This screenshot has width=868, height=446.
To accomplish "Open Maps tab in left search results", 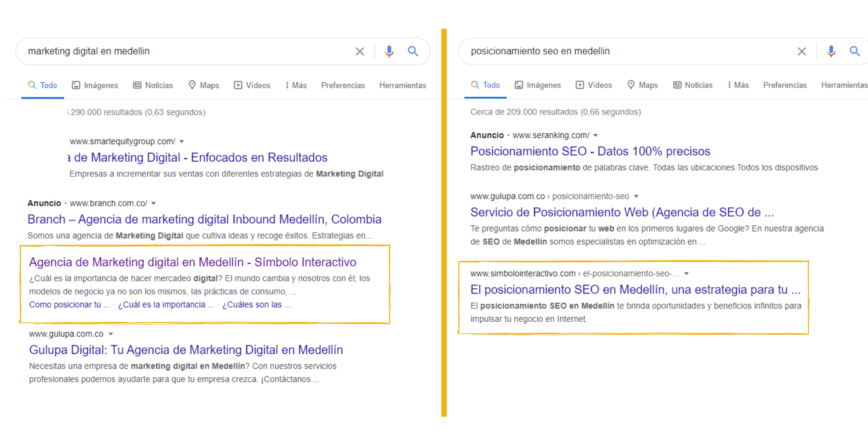I will click(204, 85).
